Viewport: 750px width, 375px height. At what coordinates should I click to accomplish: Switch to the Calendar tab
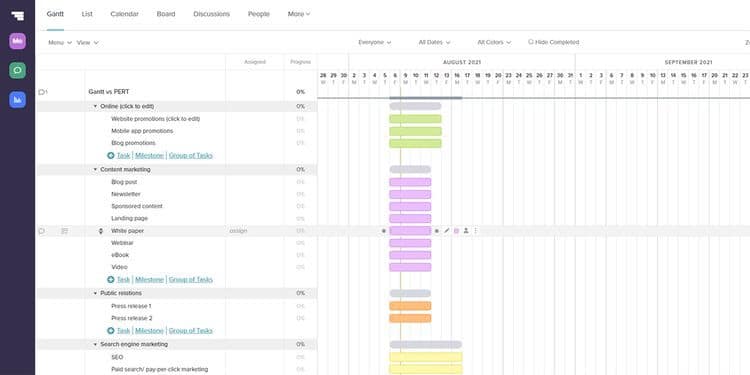tap(124, 14)
